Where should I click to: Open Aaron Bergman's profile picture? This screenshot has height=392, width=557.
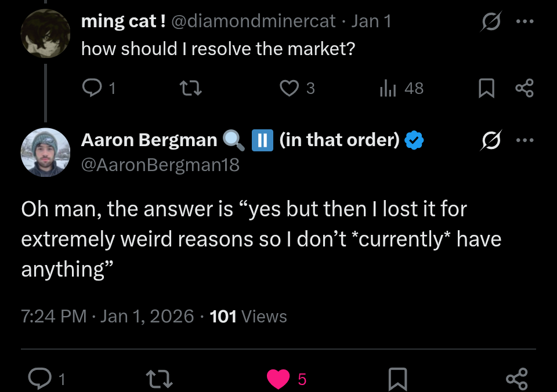pyautogui.click(x=45, y=153)
